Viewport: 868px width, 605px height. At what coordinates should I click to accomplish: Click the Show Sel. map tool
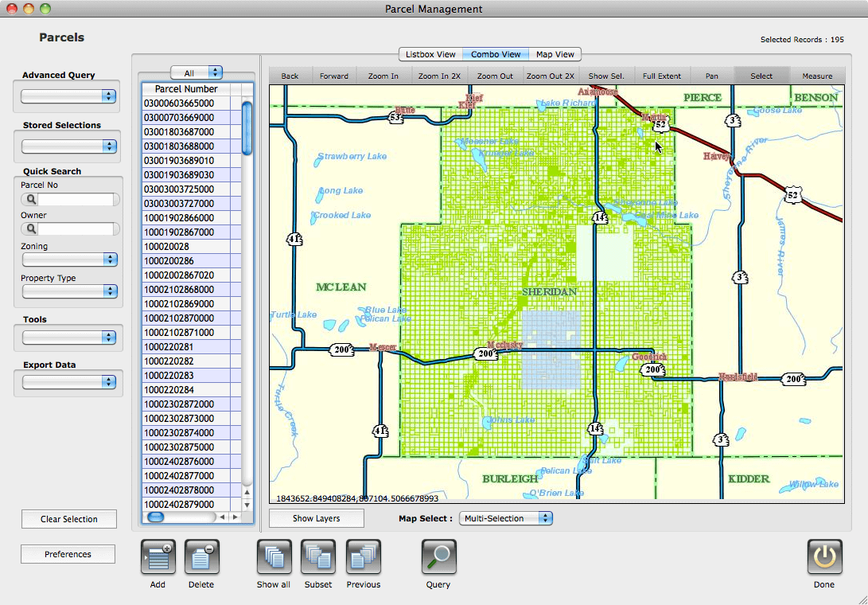pyautogui.click(x=606, y=76)
